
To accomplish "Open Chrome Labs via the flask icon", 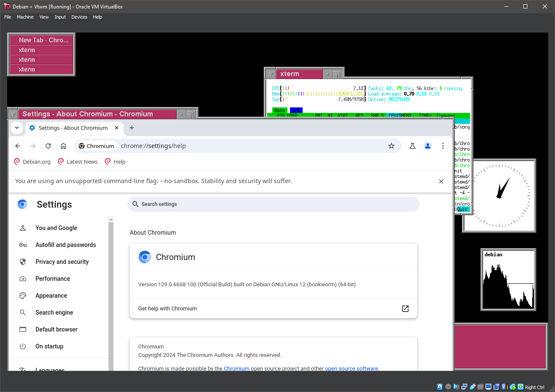I will click(413, 146).
